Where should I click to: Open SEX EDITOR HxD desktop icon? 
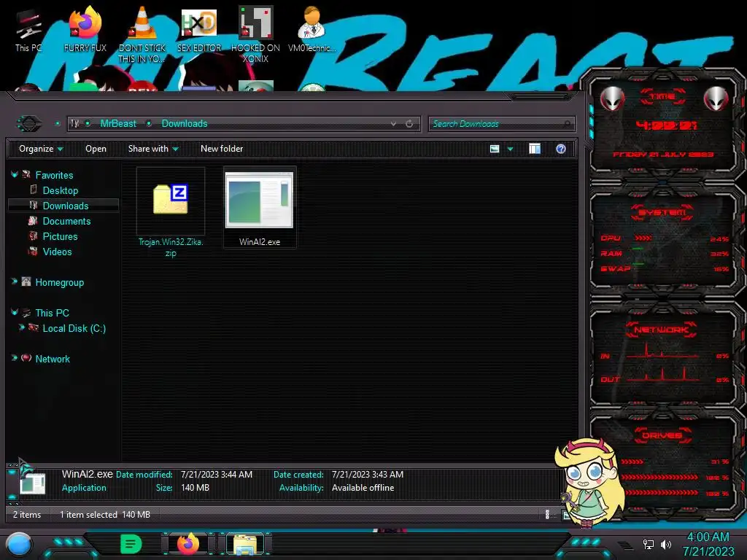point(198,31)
